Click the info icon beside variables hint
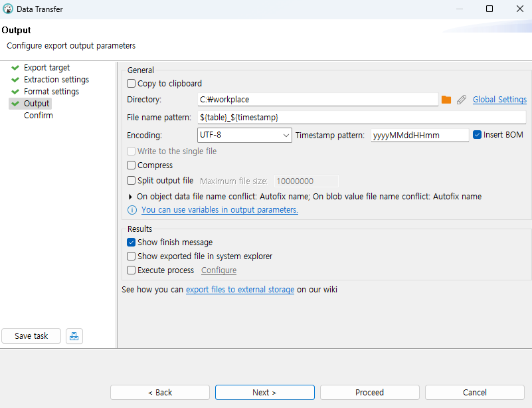 (x=132, y=210)
